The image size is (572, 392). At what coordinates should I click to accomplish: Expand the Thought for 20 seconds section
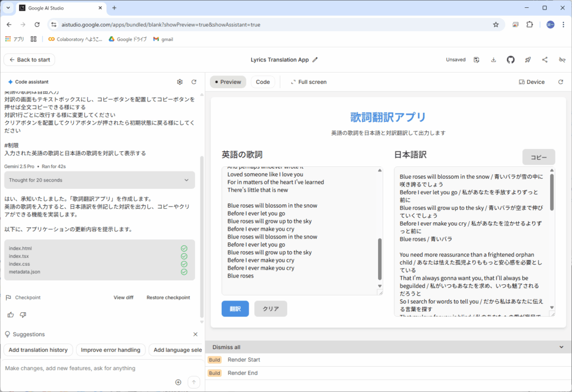[x=99, y=180]
